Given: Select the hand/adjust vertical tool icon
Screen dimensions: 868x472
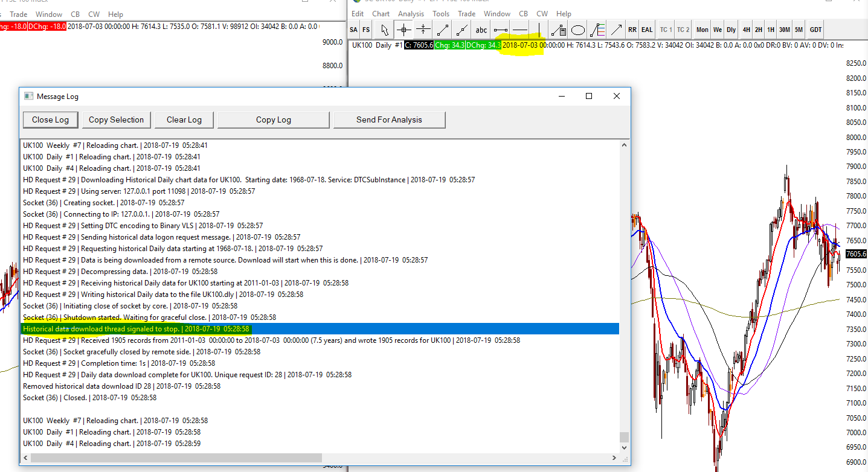Looking at the screenshot, I should tap(423, 30).
